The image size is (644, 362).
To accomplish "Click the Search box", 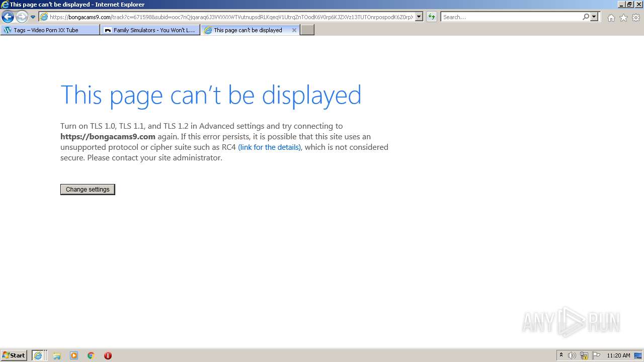I will click(511, 17).
